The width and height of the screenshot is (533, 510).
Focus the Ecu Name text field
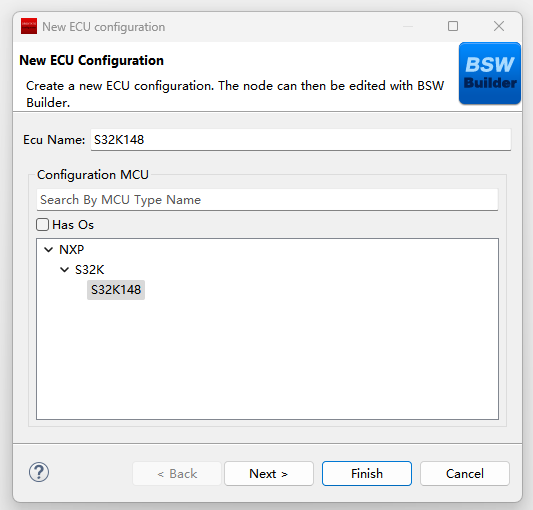click(301, 140)
